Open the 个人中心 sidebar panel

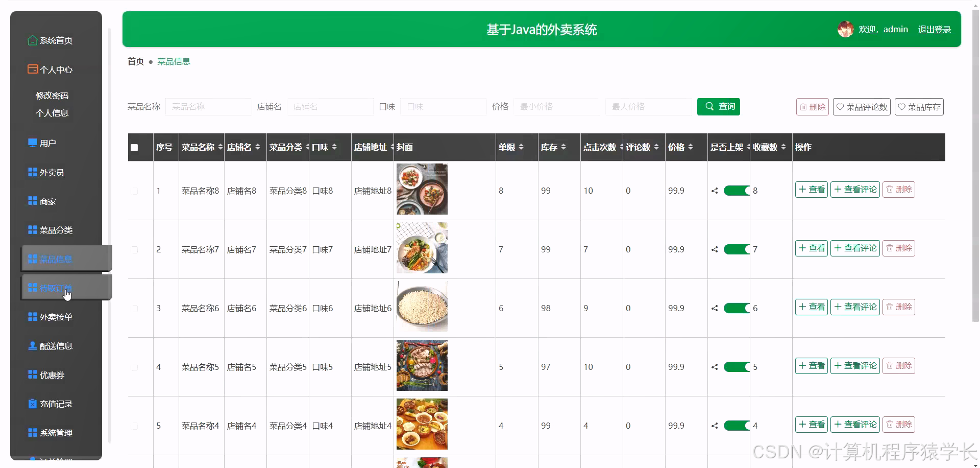(x=56, y=69)
